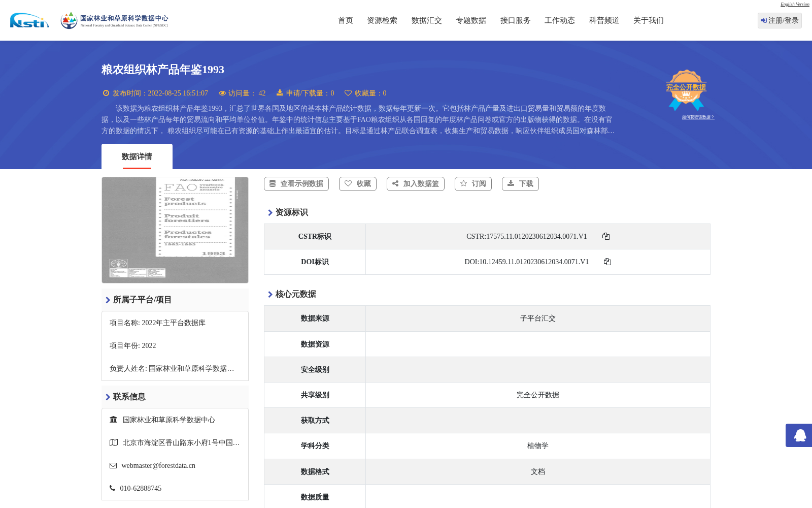Expand the 所属子平台/项目 section chevron
Screen dimensions: 812x508
click(108, 300)
